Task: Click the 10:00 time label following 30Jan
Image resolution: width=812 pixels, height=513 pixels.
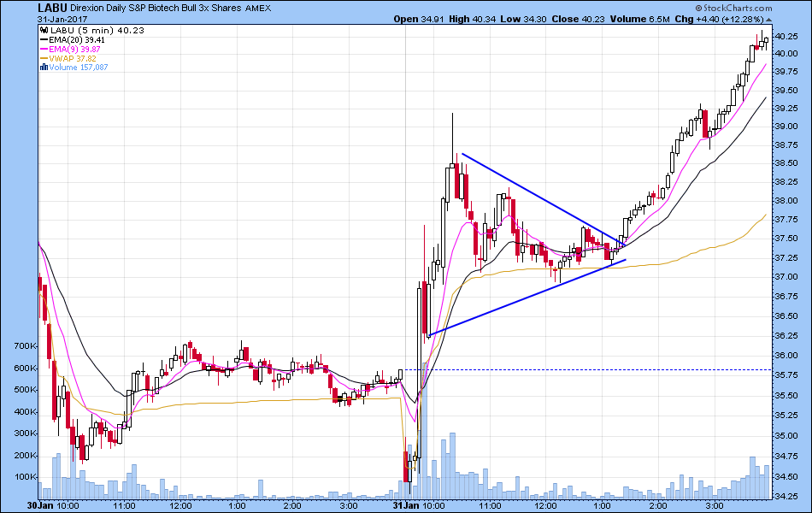Action: [x=67, y=506]
